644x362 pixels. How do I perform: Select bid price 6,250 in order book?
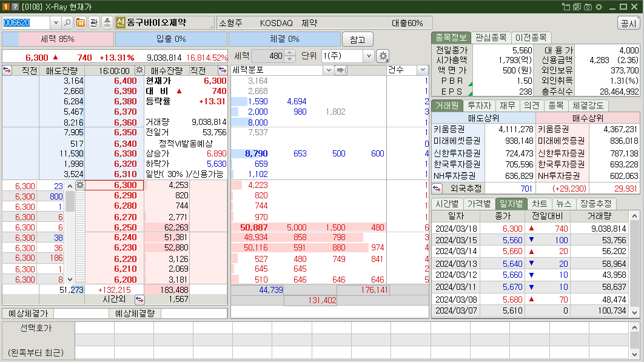(x=126, y=227)
